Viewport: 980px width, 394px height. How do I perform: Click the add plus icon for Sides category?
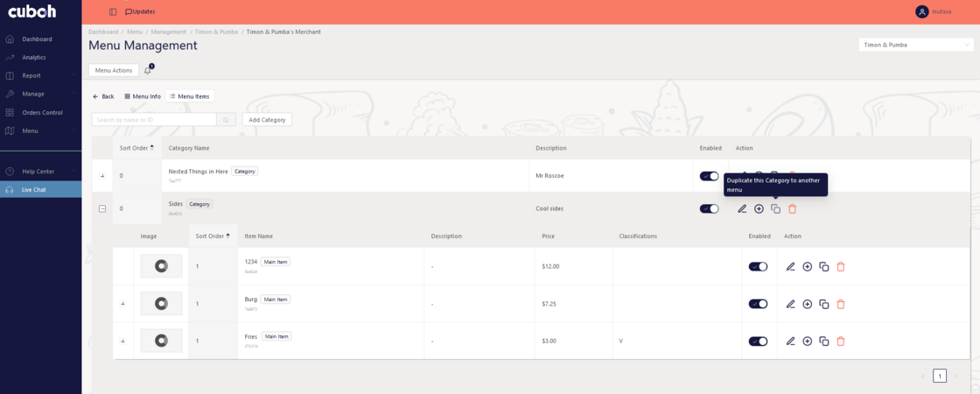(759, 209)
